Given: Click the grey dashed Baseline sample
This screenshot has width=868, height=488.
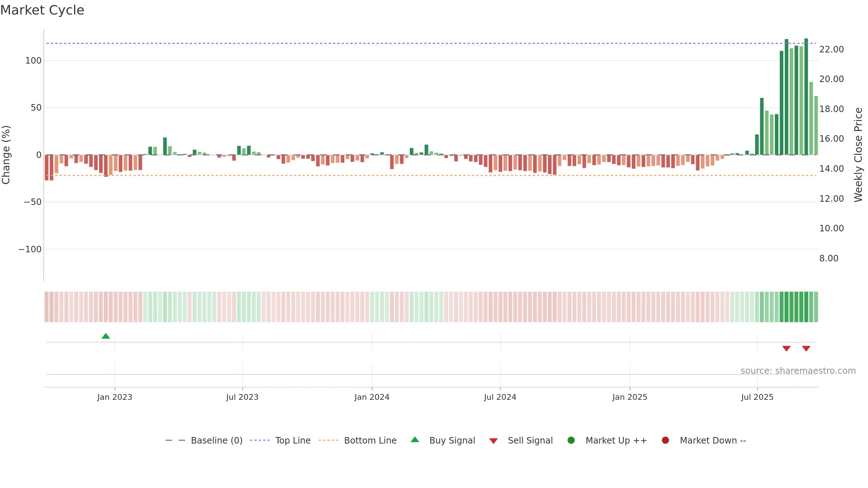Looking at the screenshot, I should click(x=175, y=440).
